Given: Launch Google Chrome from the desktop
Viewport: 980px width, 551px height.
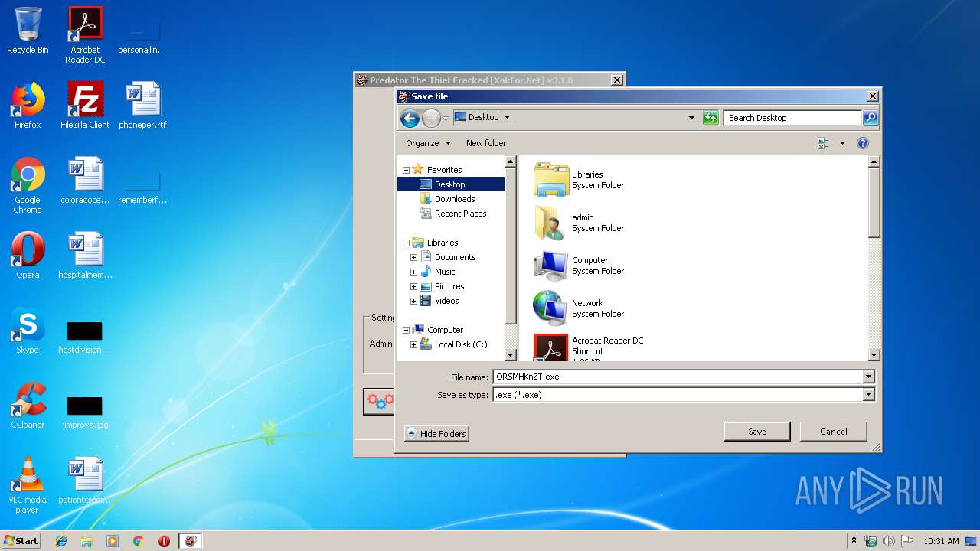Looking at the screenshot, I should (28, 185).
